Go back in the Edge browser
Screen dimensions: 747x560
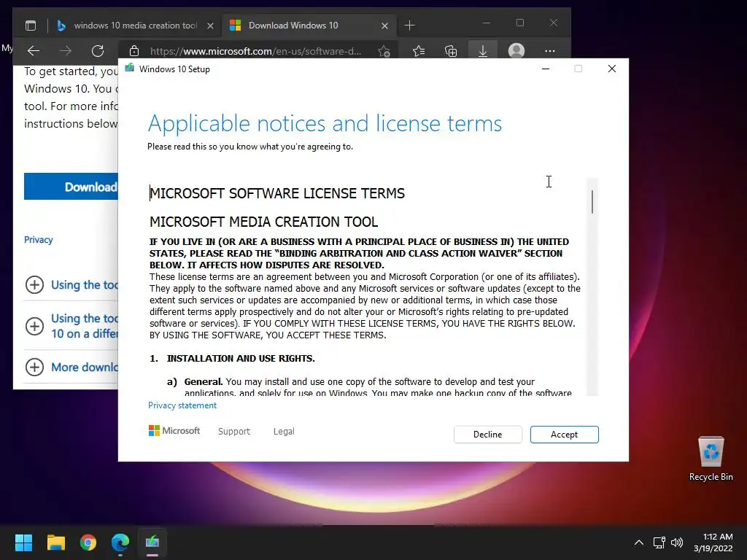tap(34, 50)
